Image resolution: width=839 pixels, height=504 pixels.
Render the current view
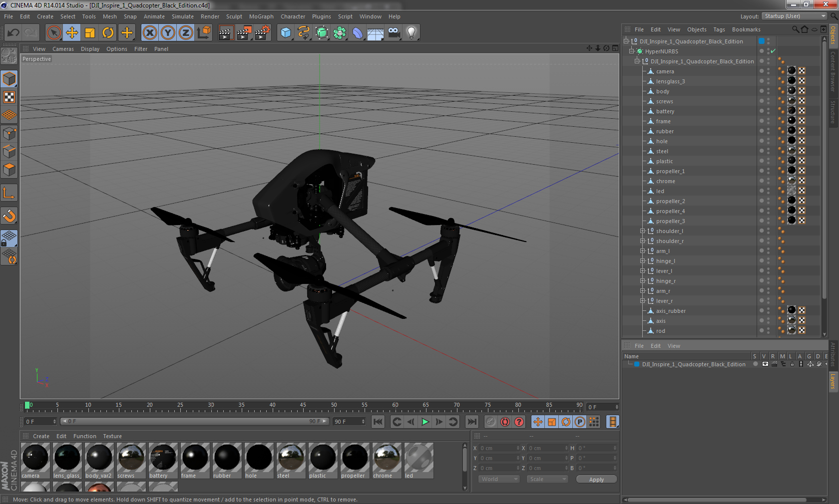[x=226, y=33]
